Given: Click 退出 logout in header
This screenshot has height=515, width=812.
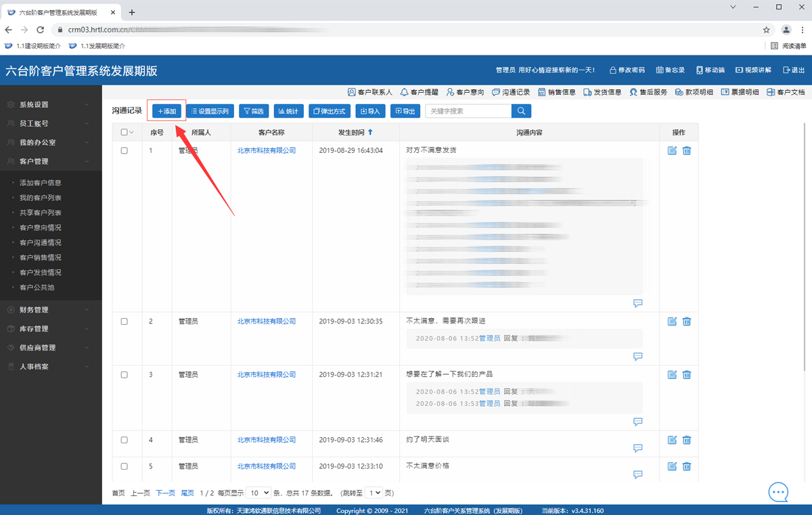Looking at the screenshot, I should tap(794, 70).
